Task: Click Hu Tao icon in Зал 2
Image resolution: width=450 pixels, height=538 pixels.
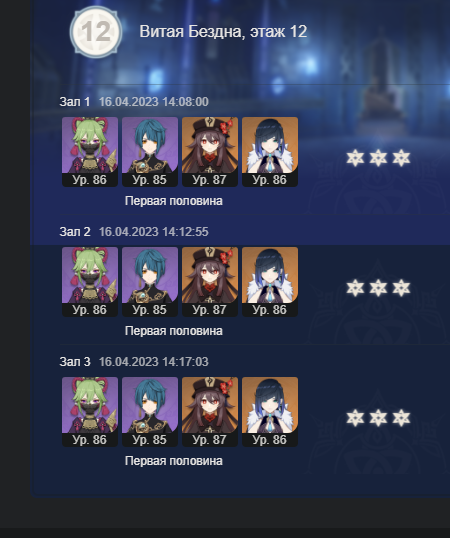Action: point(210,282)
